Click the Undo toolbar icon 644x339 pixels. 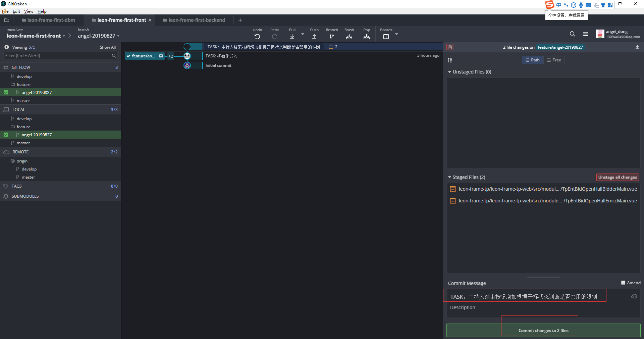pos(257,37)
